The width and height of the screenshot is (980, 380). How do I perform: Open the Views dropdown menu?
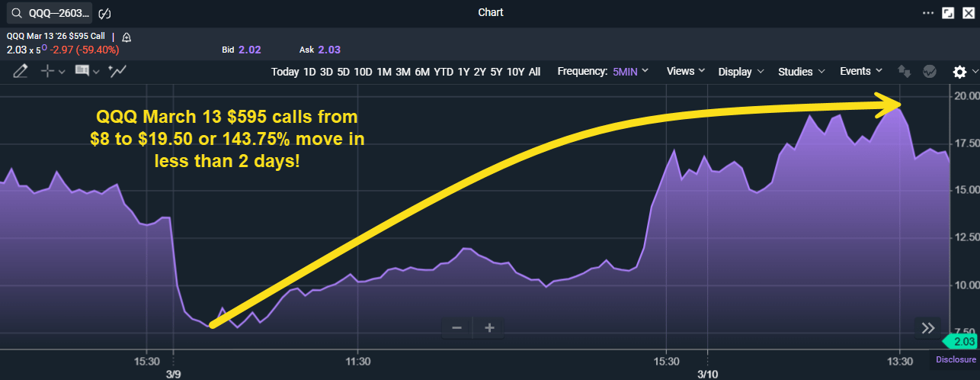point(687,71)
